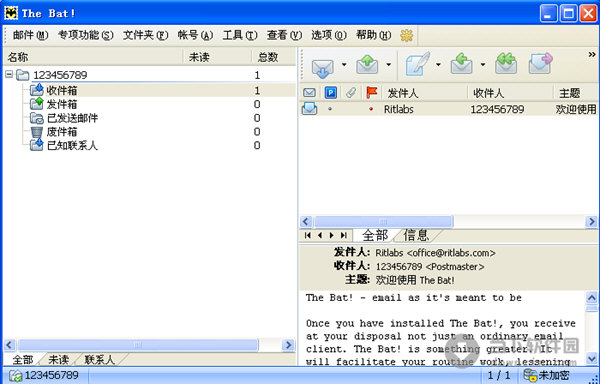Collapse the 123456789 account tree node
Image resolution: width=600 pixels, height=384 pixels.
coord(9,75)
